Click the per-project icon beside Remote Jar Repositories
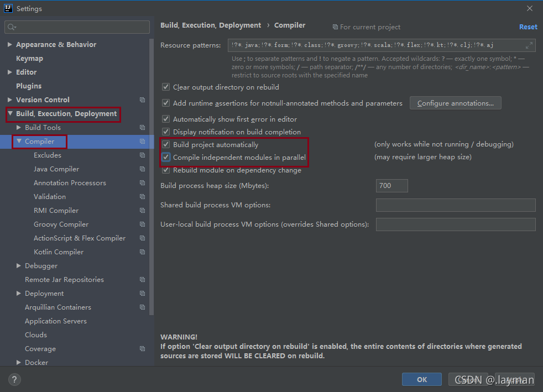 tap(142, 279)
